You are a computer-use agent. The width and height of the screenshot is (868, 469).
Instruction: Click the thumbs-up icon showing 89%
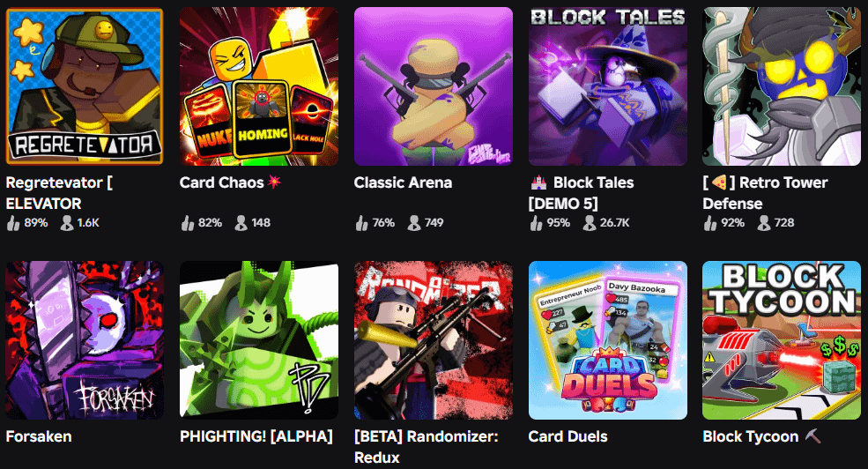(x=12, y=223)
